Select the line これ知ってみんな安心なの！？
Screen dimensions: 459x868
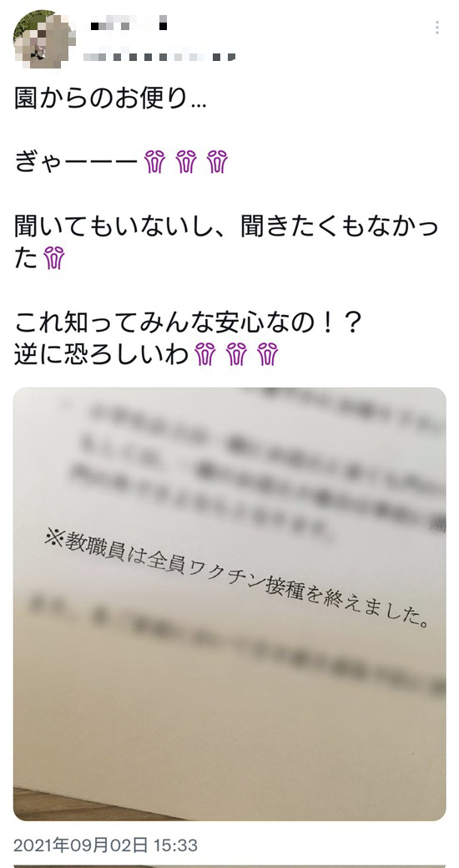[x=188, y=322]
